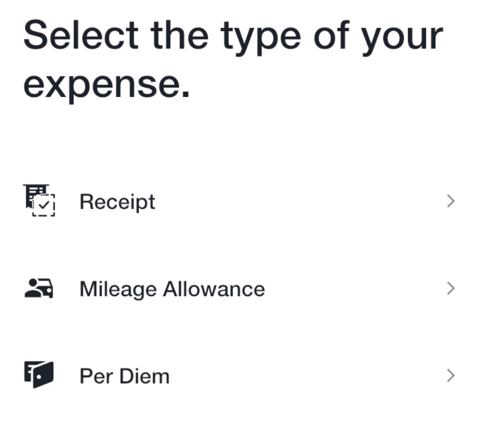The width and height of the screenshot is (495, 448).
Task: Tap the checkmark receipt icon beside Receipt
Action: (39, 201)
